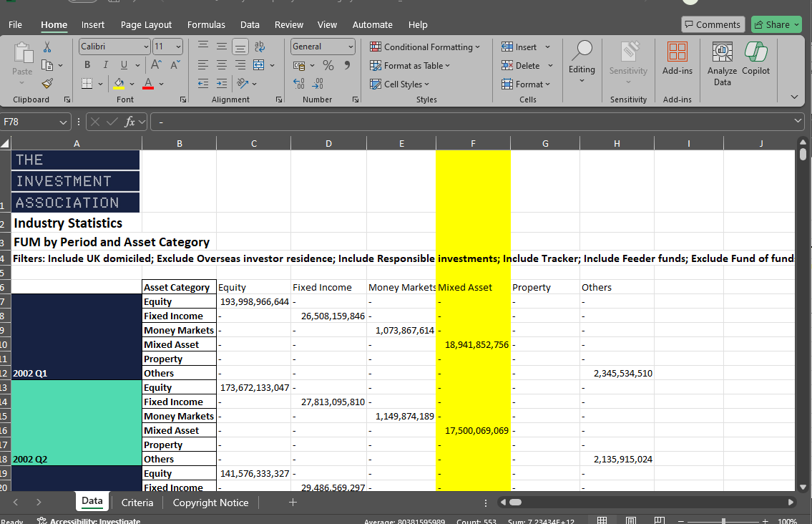Click the Format Painter brush icon
Viewport: 812px width, 524px height.
click(x=47, y=84)
